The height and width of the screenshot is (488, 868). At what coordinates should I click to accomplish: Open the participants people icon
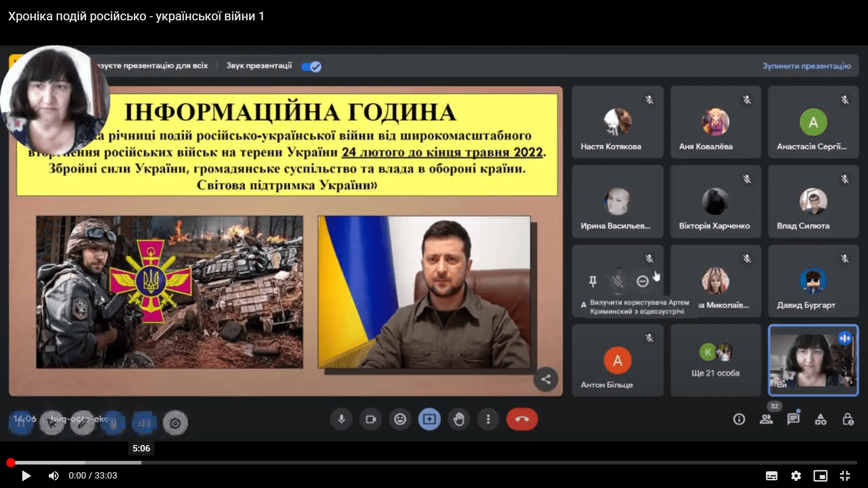click(x=766, y=419)
